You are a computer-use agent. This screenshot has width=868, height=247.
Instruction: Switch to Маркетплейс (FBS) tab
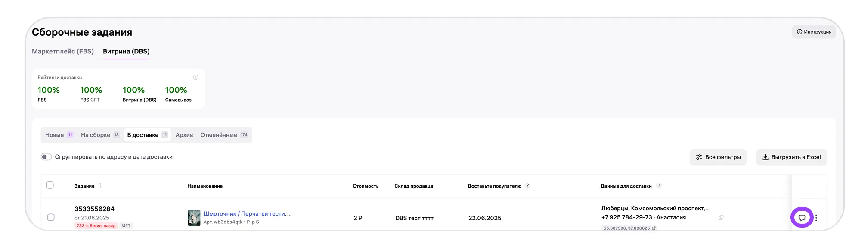point(63,51)
